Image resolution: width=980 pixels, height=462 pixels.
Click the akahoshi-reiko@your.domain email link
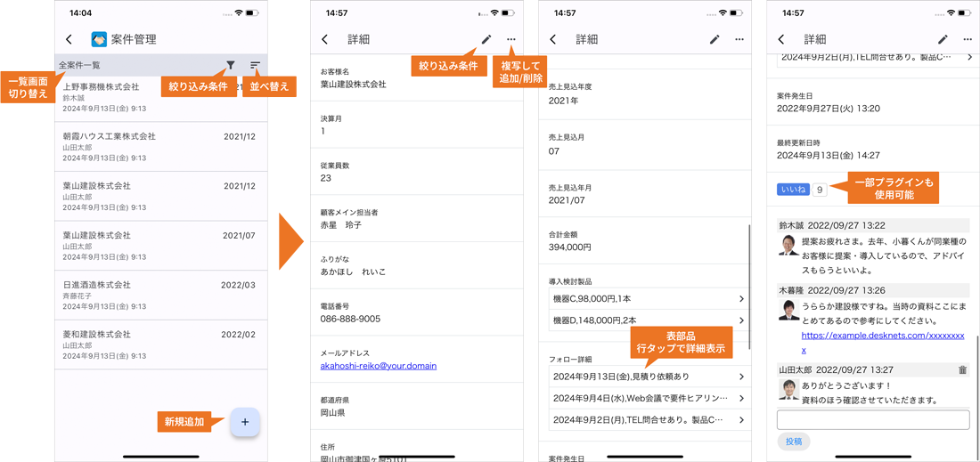pyautogui.click(x=379, y=366)
